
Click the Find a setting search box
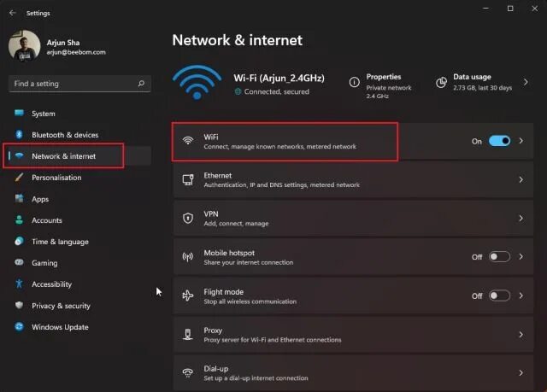click(73, 84)
